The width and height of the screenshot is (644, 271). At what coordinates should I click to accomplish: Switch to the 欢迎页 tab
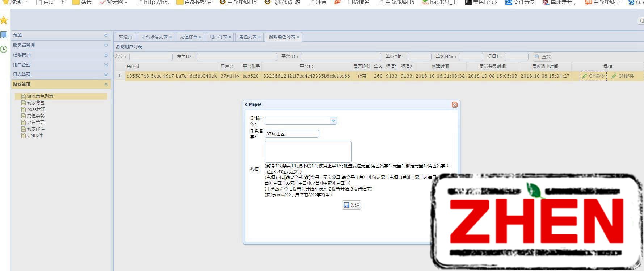125,37
